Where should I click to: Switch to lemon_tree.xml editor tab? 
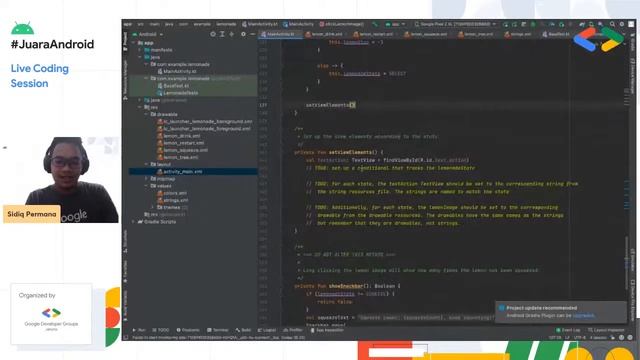(476, 34)
